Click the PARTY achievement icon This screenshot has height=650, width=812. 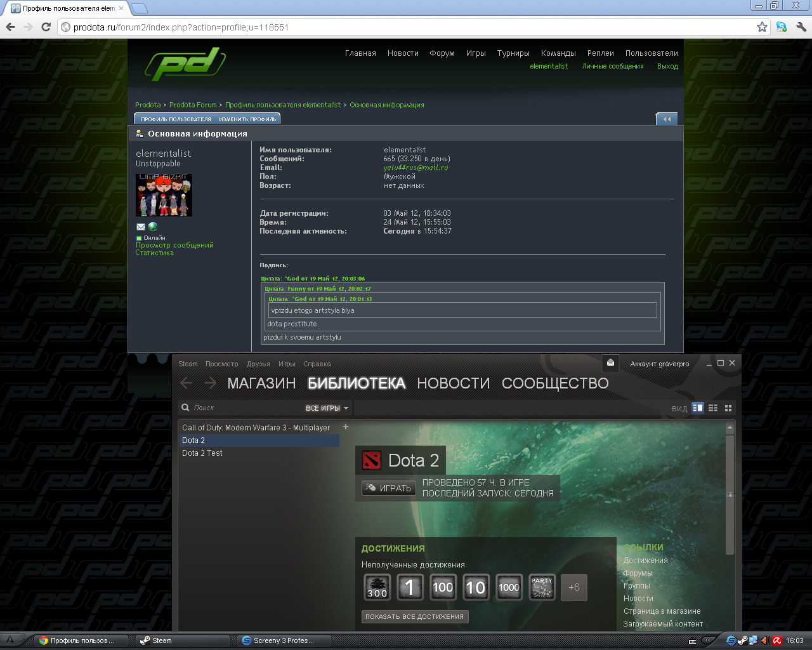pos(542,587)
